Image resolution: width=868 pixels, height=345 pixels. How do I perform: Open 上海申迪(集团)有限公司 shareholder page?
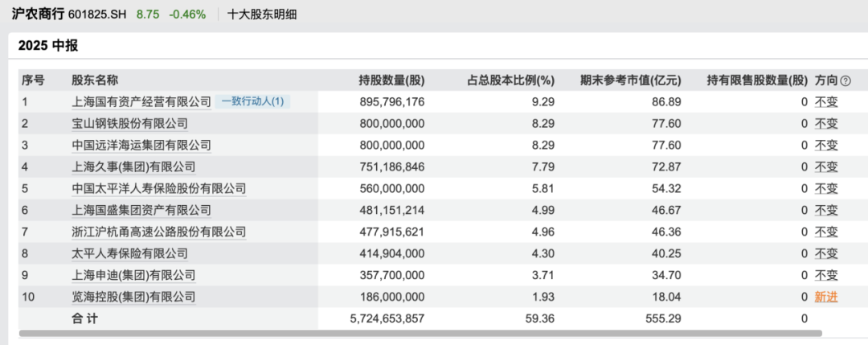[x=133, y=275]
